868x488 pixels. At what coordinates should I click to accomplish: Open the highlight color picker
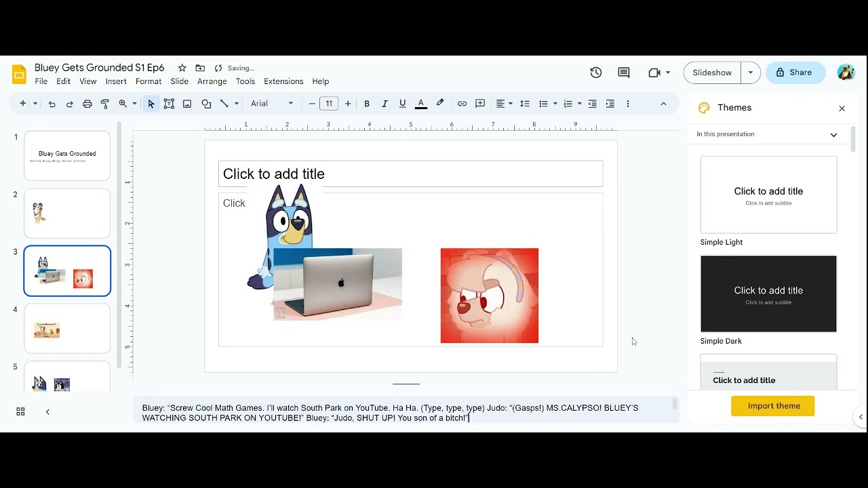click(440, 104)
